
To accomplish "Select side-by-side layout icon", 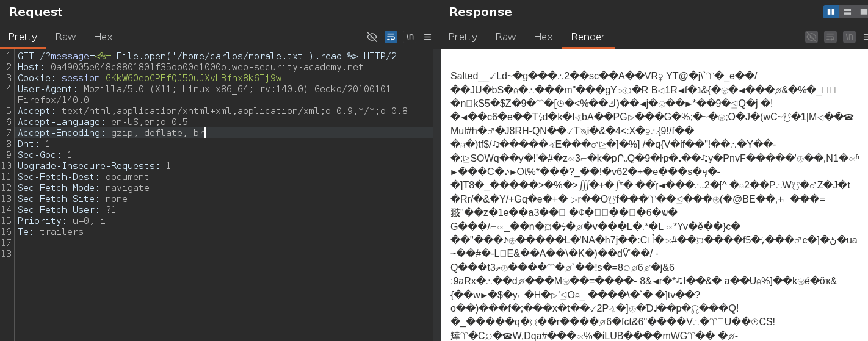I will coord(830,12).
